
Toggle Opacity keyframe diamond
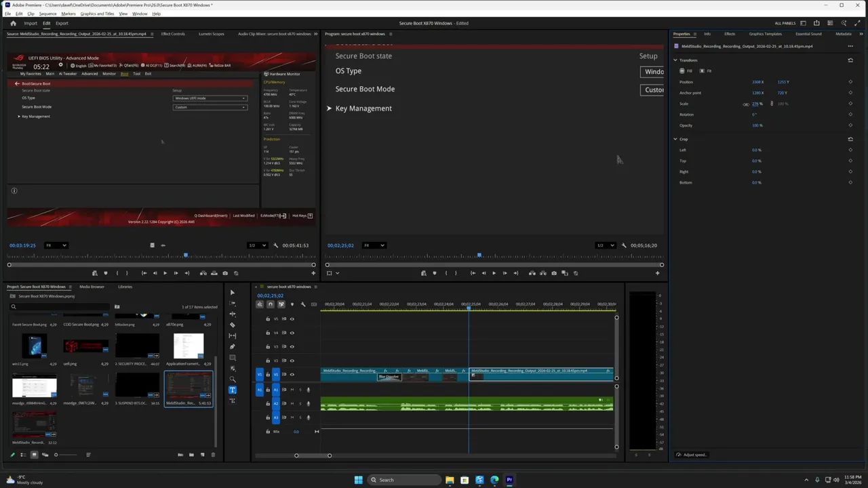tap(850, 125)
